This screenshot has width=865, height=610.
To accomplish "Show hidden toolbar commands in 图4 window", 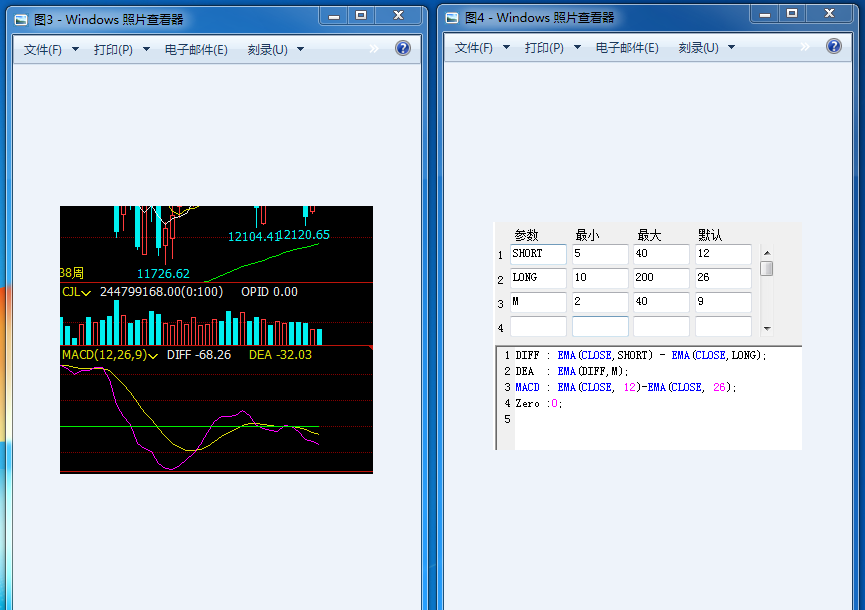I will point(805,46).
